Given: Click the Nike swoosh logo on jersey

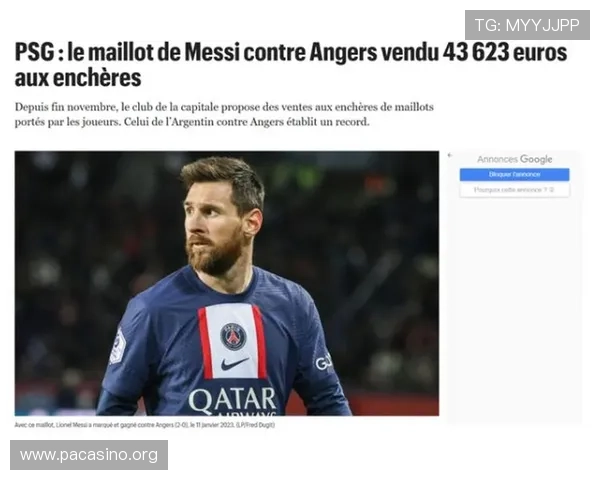Looking at the screenshot, I should point(234,364).
